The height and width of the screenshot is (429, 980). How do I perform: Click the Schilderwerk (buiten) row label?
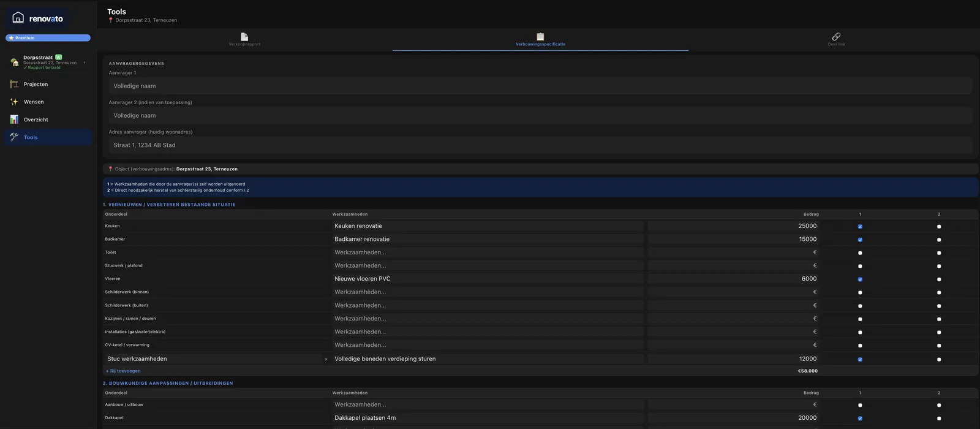tap(126, 305)
